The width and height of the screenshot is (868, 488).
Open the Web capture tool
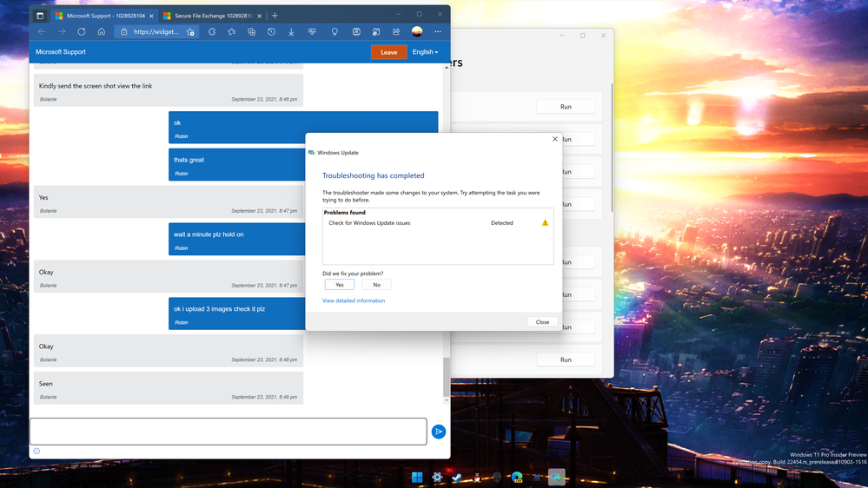pos(356,31)
